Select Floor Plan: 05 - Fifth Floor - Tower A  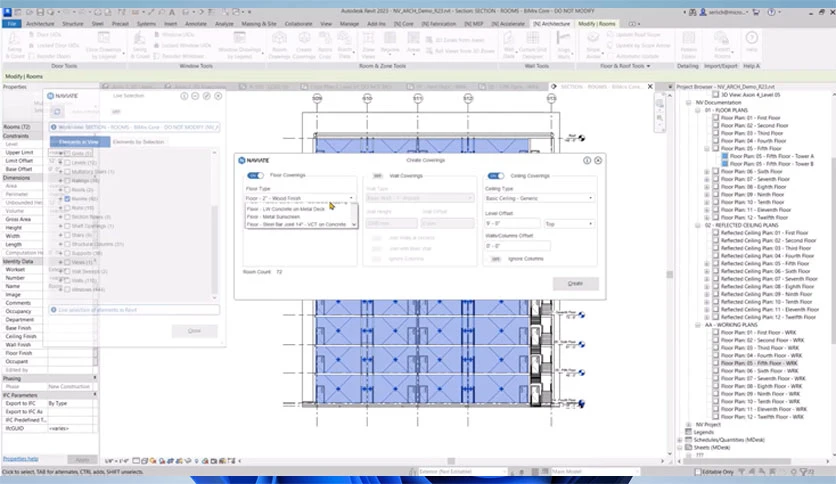(x=771, y=156)
